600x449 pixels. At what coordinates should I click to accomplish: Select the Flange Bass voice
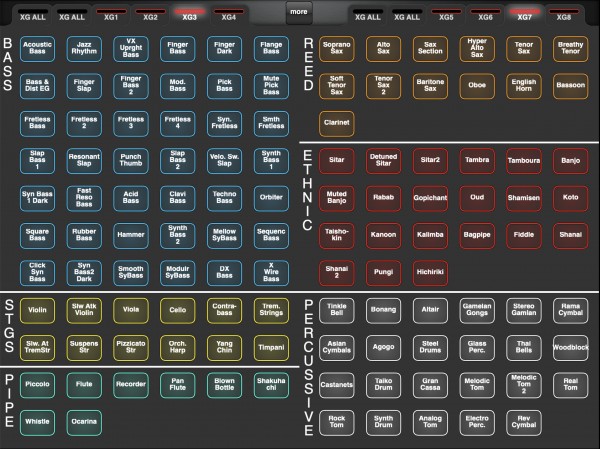click(x=271, y=49)
